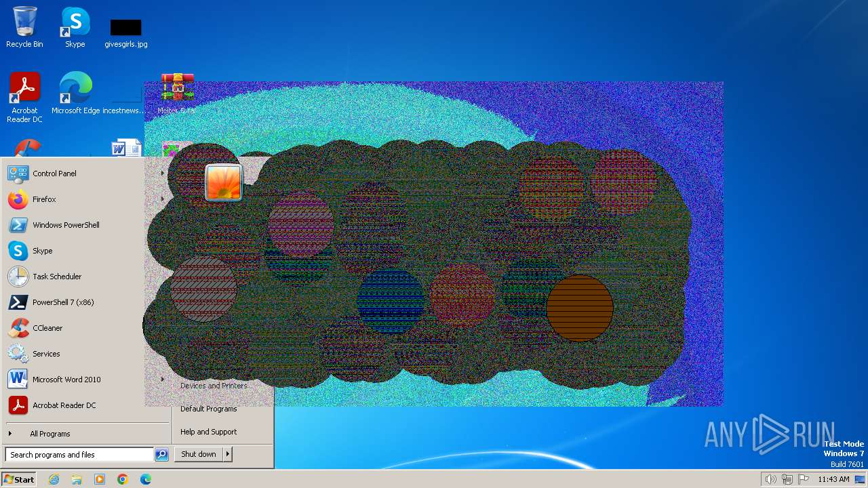Click the taskbar clock showing 11:43 AM
Screen dimensions: 868x488
pos(833,479)
